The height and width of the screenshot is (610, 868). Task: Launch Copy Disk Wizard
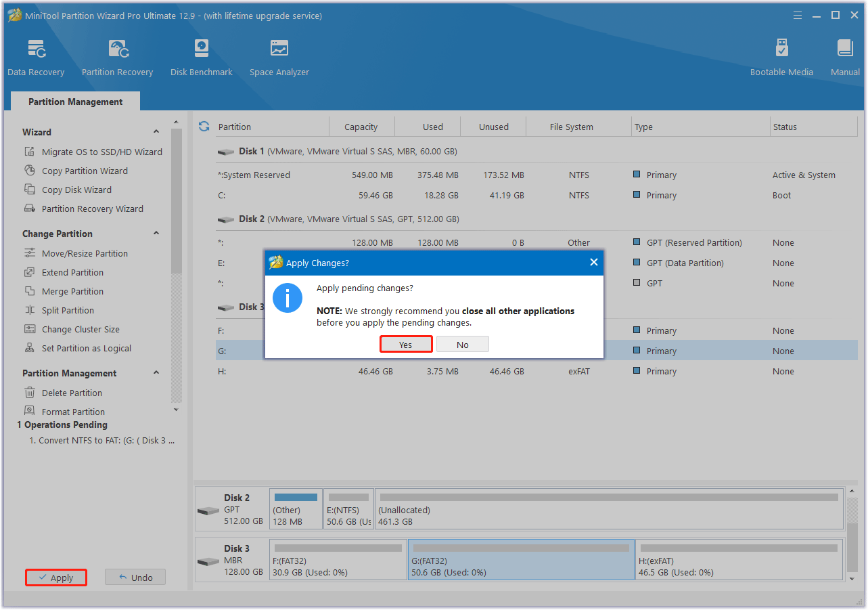tap(68, 190)
